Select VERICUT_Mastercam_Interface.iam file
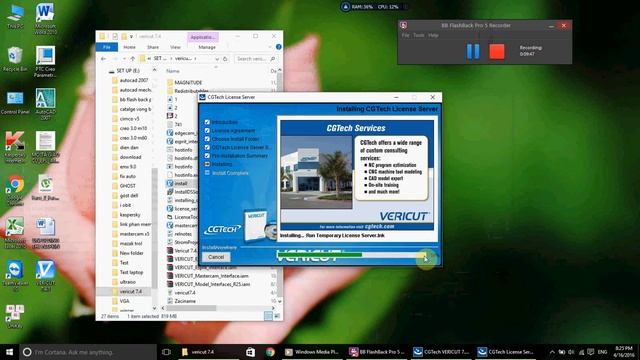Viewport: 640px width, 360px height. [x=211, y=276]
